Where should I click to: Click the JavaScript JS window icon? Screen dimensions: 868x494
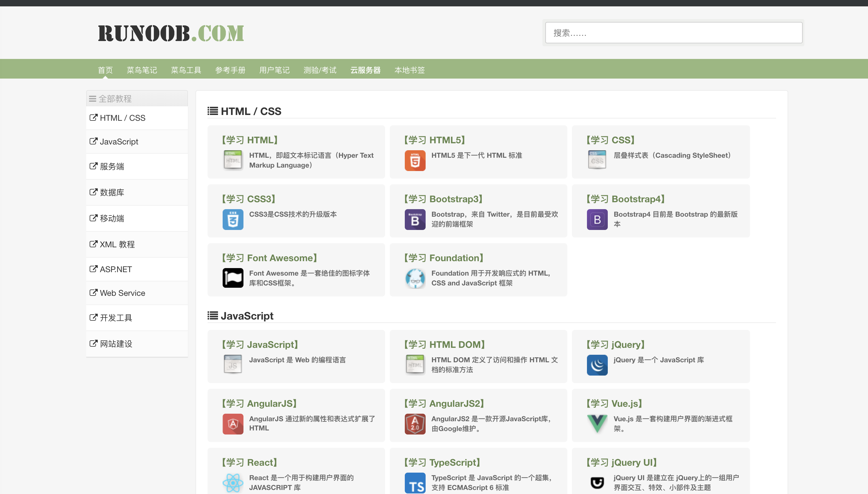pyautogui.click(x=233, y=365)
